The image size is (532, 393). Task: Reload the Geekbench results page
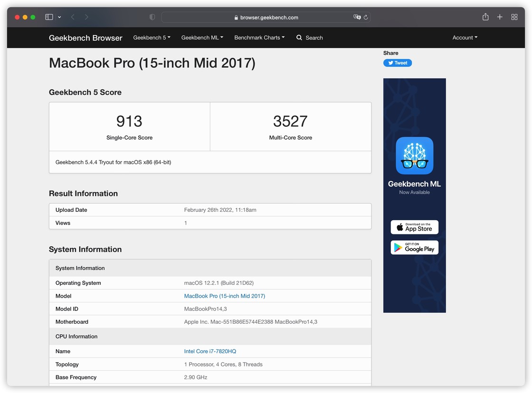click(365, 17)
